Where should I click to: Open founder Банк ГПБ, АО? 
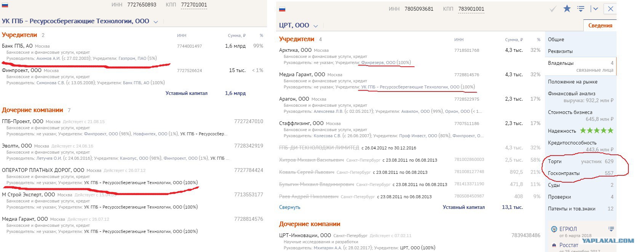(x=17, y=46)
